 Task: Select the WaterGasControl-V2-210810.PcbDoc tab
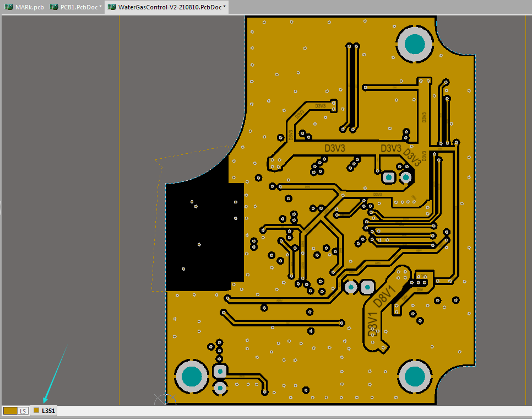171,7
